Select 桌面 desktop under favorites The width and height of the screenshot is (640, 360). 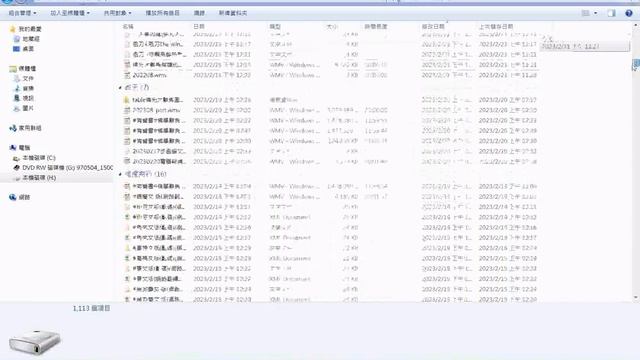click(x=28, y=49)
